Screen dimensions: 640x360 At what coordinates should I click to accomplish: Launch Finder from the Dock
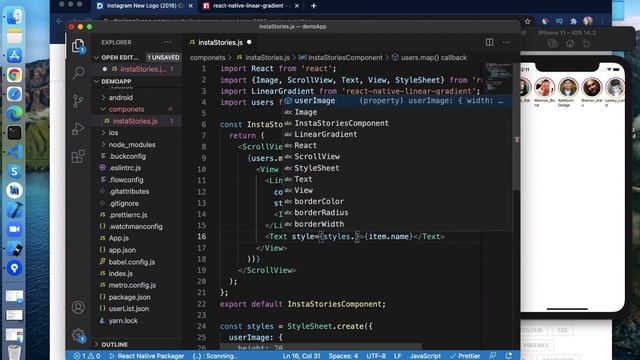tap(14, 16)
